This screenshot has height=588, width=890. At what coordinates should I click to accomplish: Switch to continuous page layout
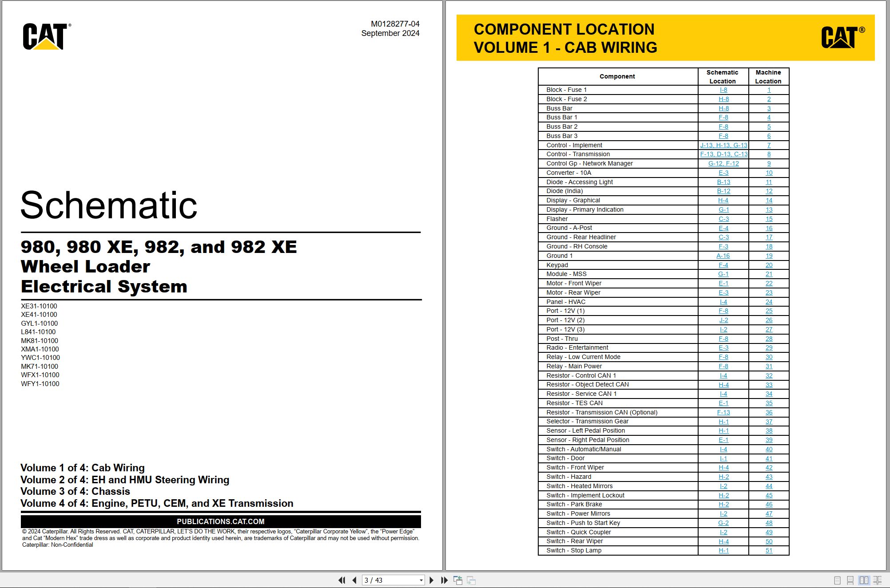[x=850, y=580]
